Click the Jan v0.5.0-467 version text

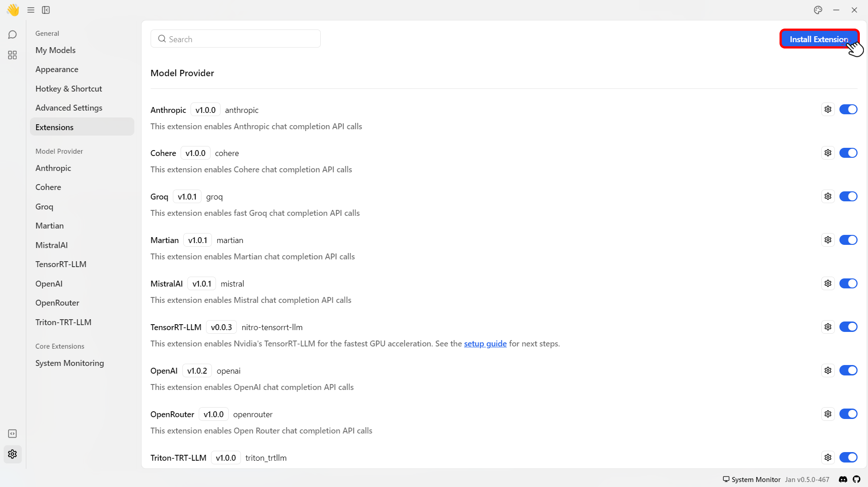point(807,479)
